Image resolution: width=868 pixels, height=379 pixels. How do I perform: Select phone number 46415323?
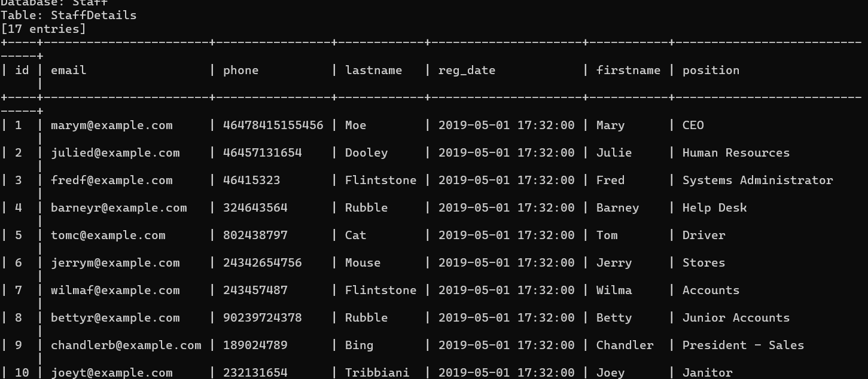point(251,180)
